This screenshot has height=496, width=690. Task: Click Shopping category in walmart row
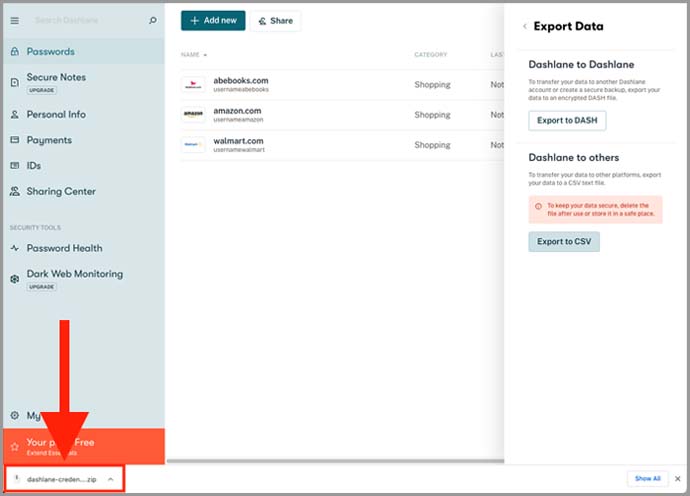tap(432, 145)
